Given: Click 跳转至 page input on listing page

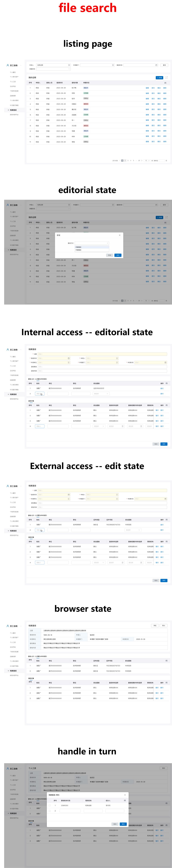Looking at the screenshot, I should 162,160.
